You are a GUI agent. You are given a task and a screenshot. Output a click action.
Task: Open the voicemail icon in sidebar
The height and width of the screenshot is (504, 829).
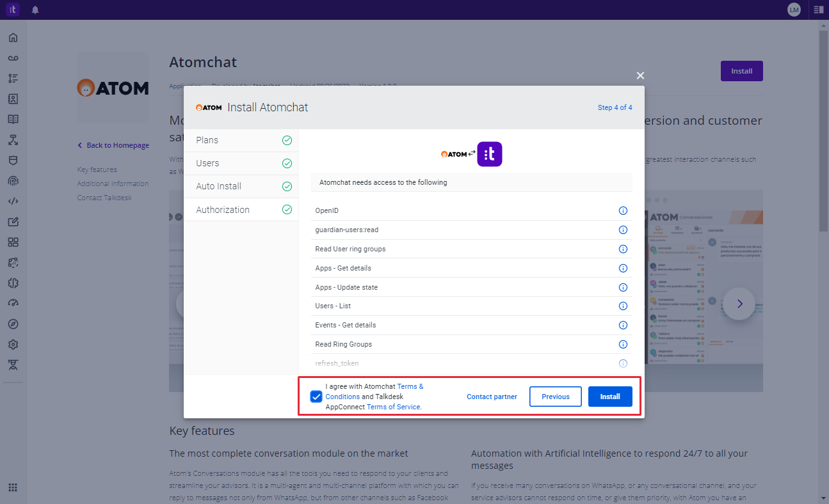point(13,58)
